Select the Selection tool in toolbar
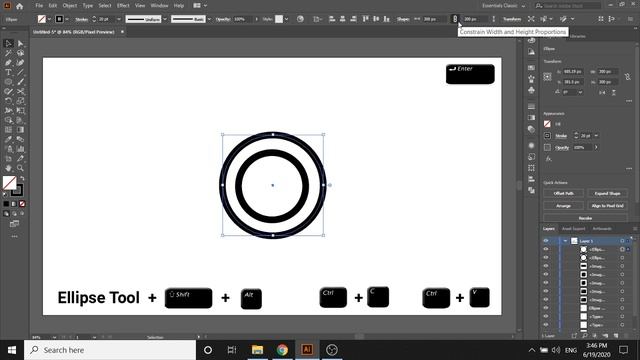The width and height of the screenshot is (640, 360). [8, 43]
